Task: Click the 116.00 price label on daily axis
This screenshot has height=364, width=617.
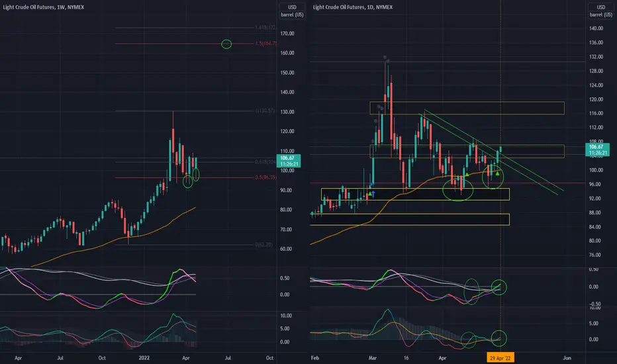Action: click(x=596, y=113)
